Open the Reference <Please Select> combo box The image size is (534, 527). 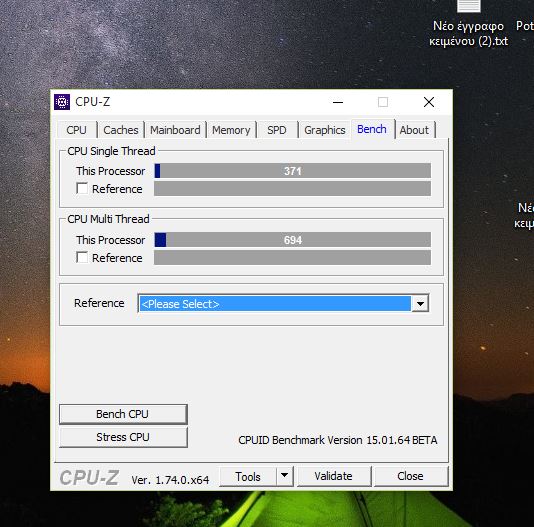pyautogui.click(x=283, y=304)
